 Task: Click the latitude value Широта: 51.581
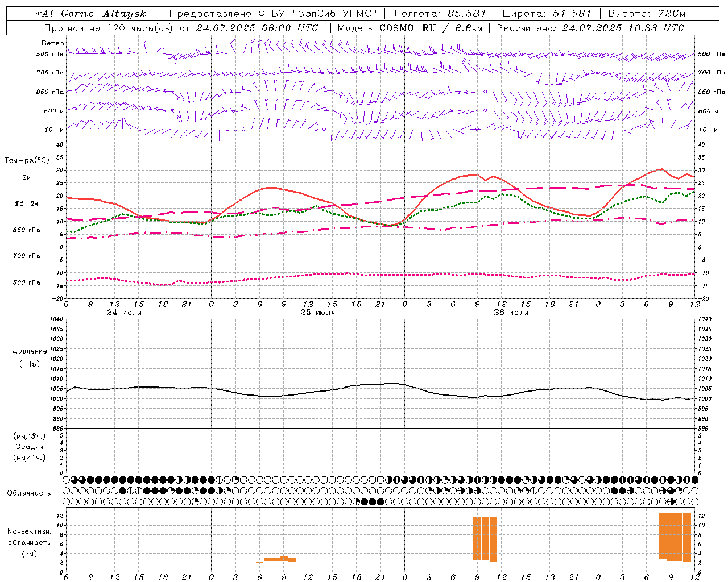[547, 14]
